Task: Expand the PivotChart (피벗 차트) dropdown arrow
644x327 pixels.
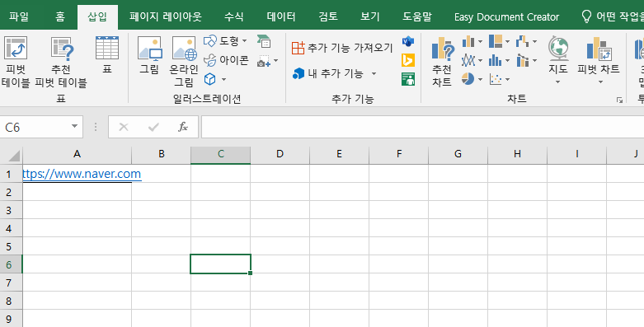Action: [x=600, y=82]
